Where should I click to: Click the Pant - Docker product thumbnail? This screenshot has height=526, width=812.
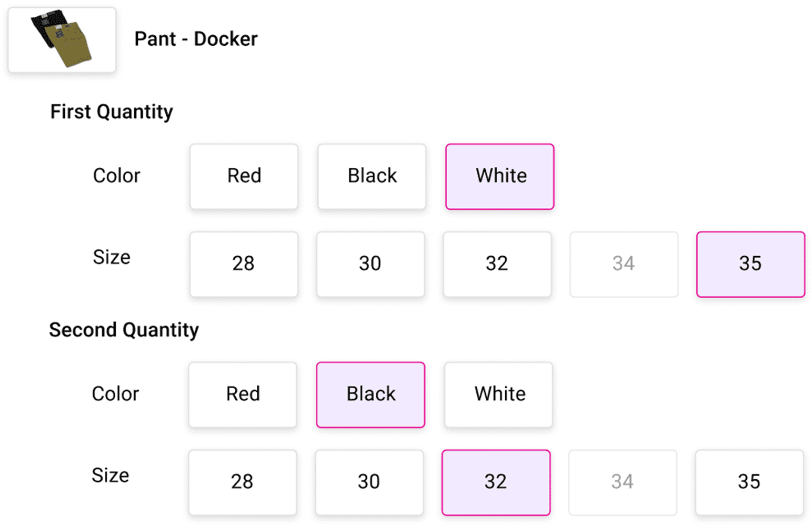point(62,40)
